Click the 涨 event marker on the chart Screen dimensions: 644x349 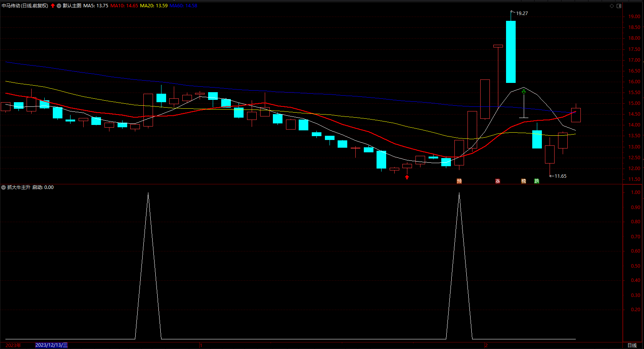498,181
